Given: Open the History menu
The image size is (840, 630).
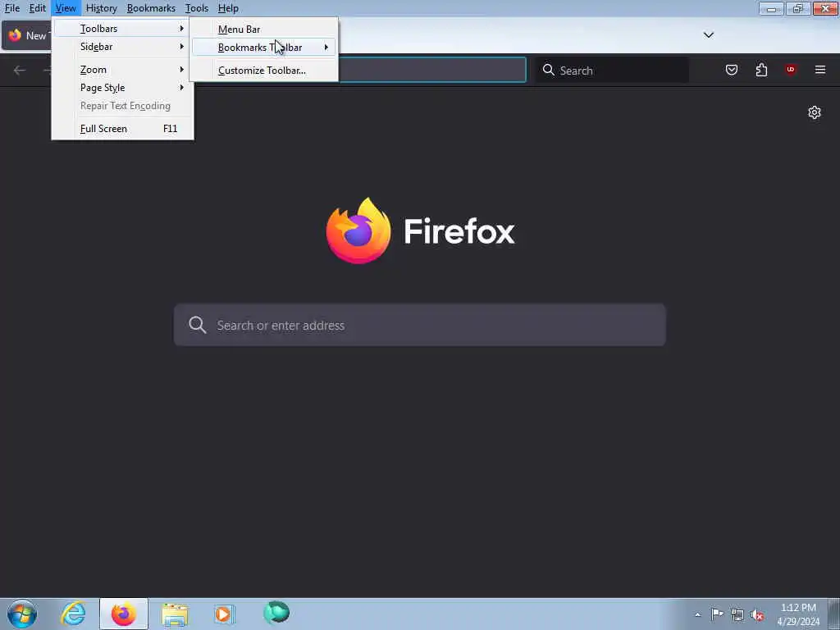Looking at the screenshot, I should (101, 8).
